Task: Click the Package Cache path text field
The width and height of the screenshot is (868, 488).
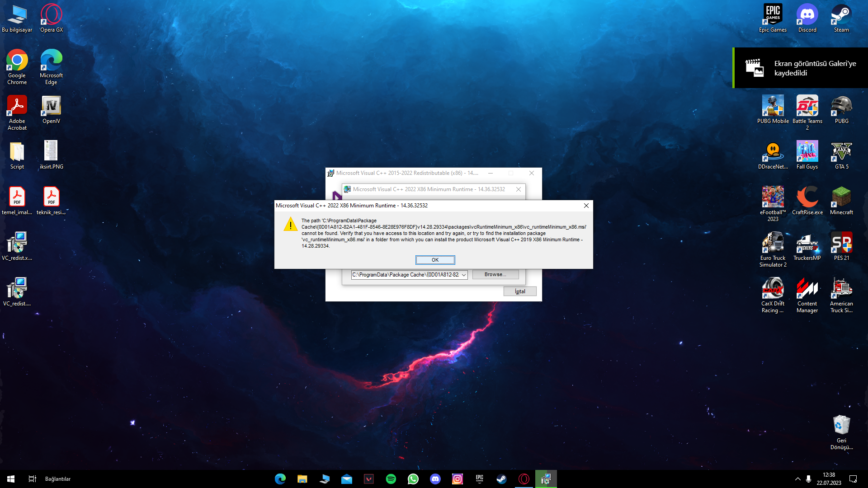Action: click(406, 275)
